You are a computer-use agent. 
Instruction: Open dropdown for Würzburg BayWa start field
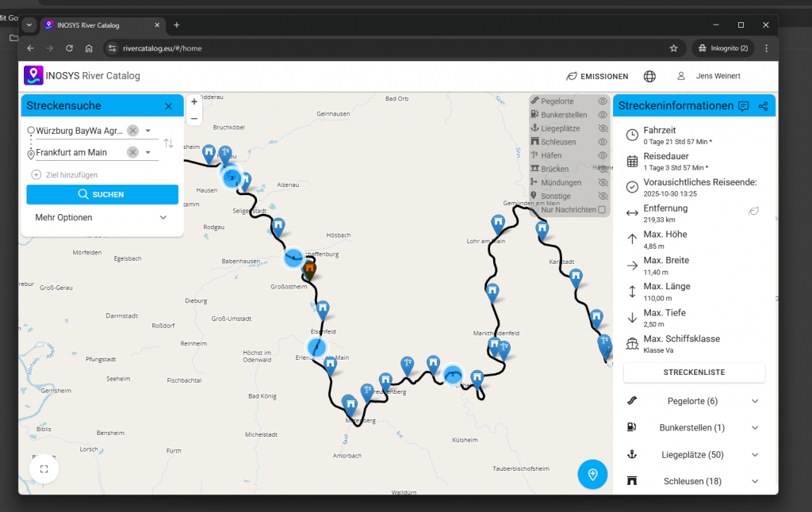click(x=147, y=131)
